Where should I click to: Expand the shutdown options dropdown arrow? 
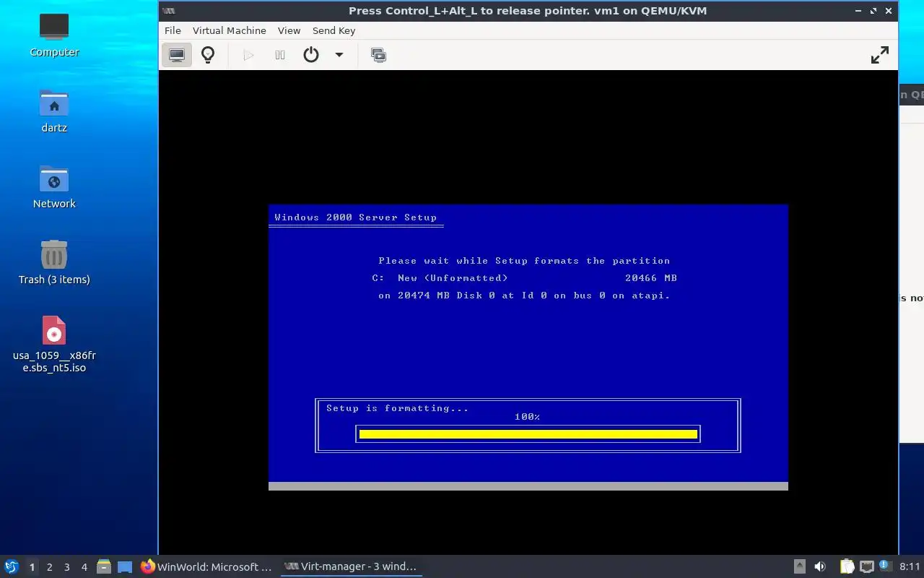coord(339,55)
